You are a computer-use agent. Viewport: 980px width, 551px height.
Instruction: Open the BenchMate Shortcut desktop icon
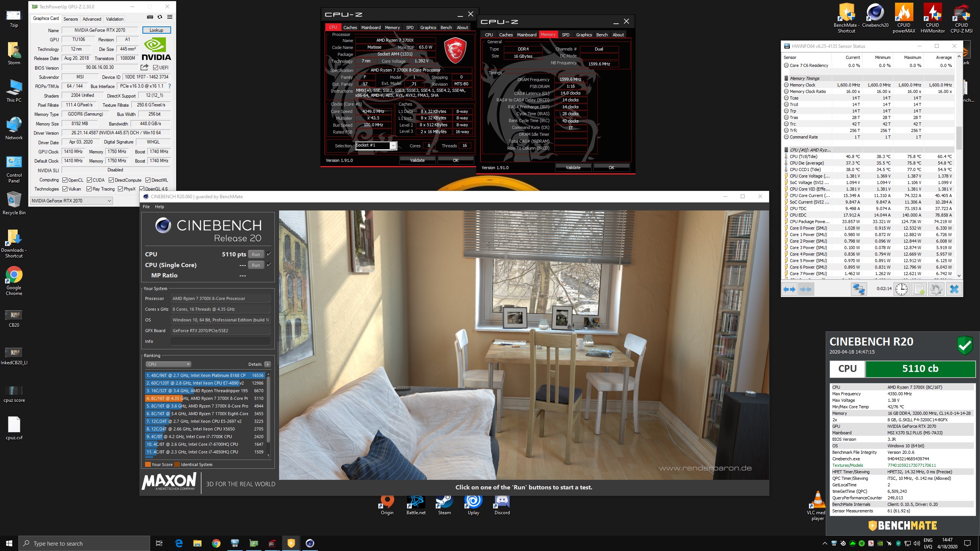[x=846, y=18]
